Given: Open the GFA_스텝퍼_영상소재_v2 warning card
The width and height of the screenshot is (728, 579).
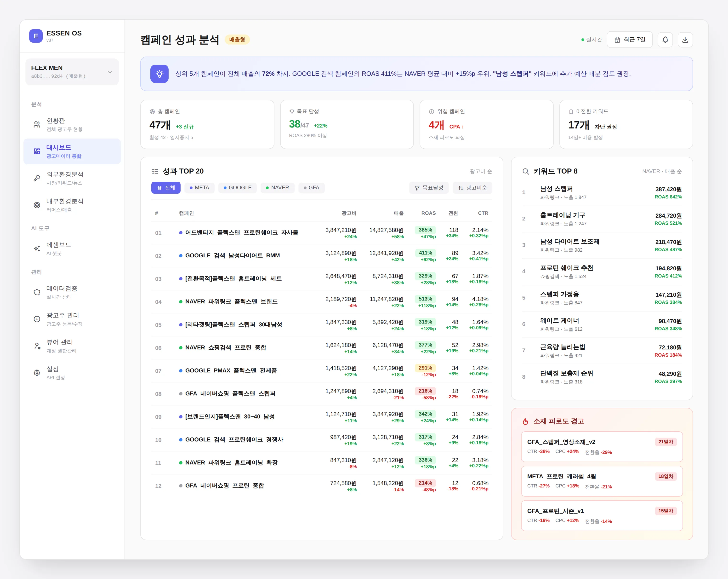Looking at the screenshot, I should (602, 446).
